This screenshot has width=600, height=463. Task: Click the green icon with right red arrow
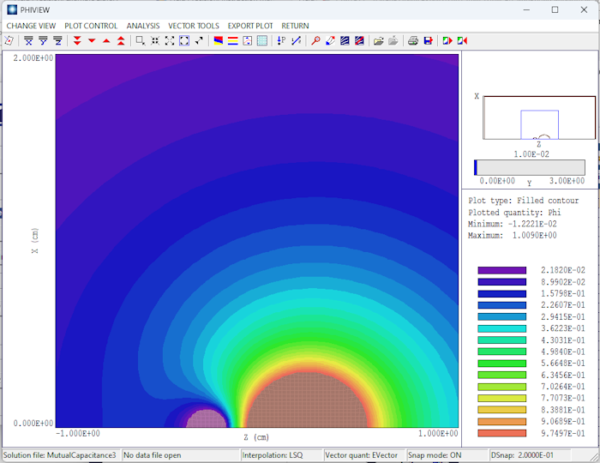tap(447, 41)
